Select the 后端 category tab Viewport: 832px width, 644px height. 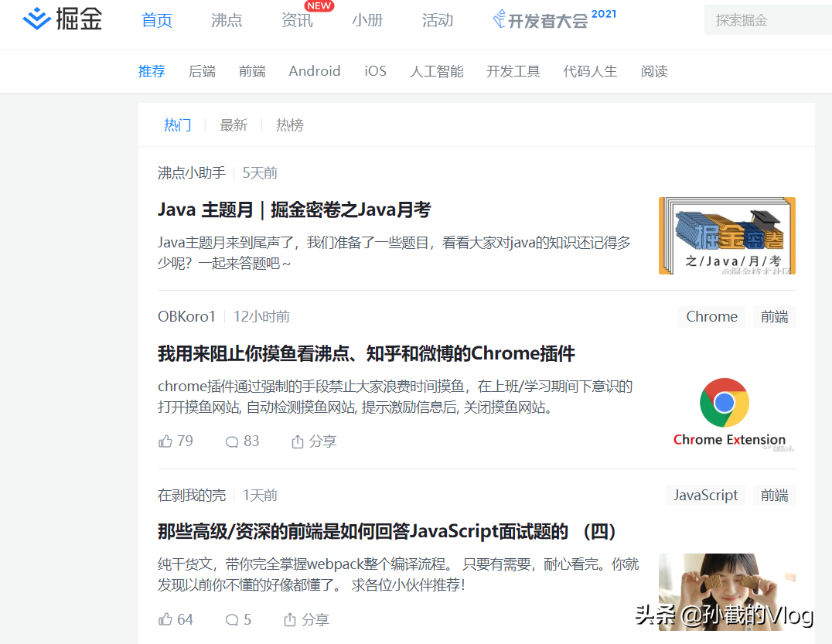[x=202, y=71]
